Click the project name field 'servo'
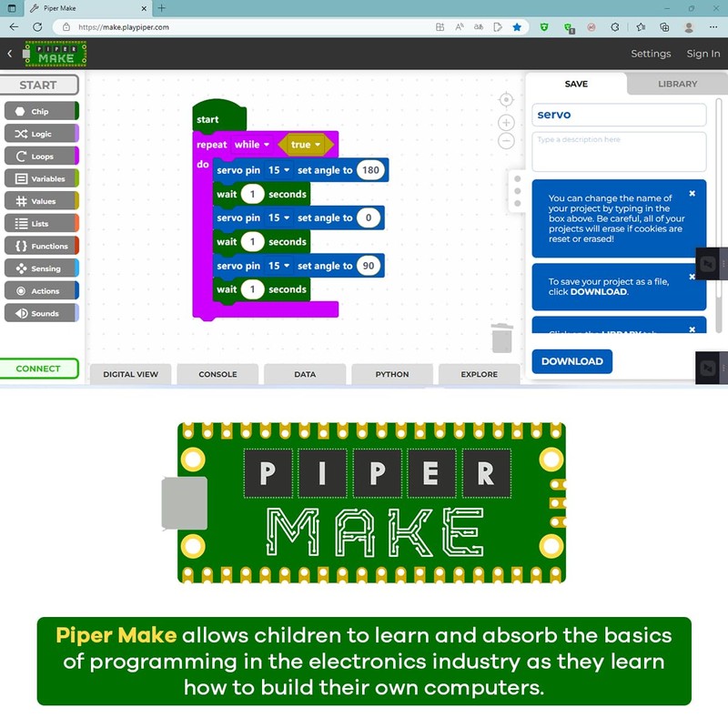728x728 pixels. coord(619,115)
